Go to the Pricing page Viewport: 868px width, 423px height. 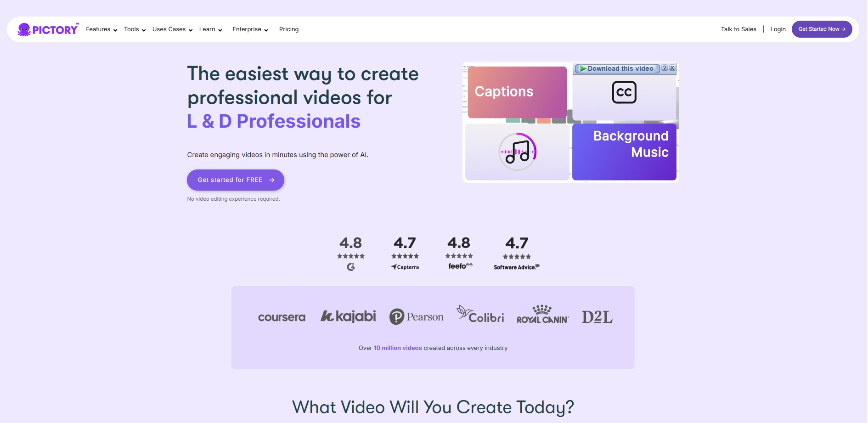click(x=289, y=29)
